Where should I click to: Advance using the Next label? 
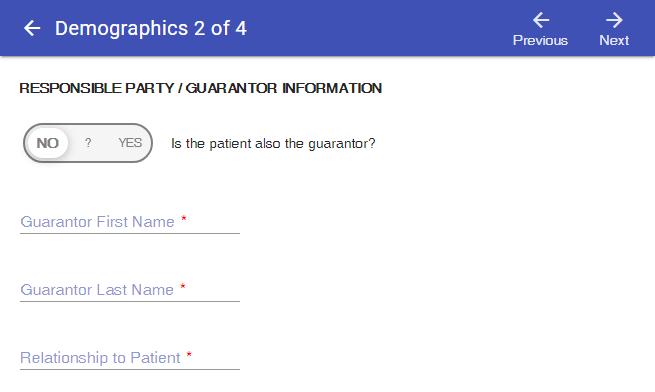(614, 41)
